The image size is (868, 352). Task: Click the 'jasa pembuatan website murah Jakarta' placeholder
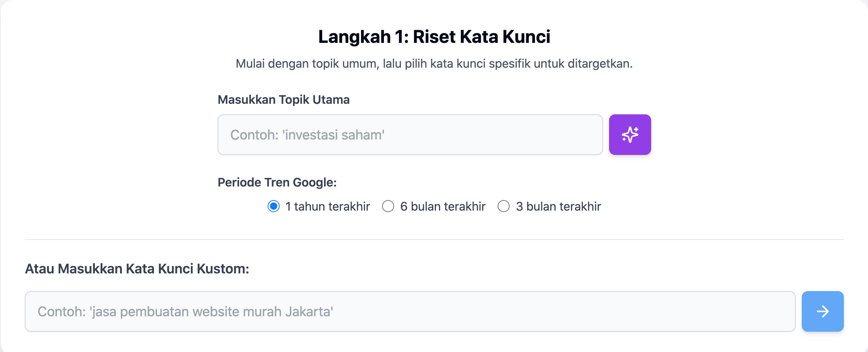186,311
